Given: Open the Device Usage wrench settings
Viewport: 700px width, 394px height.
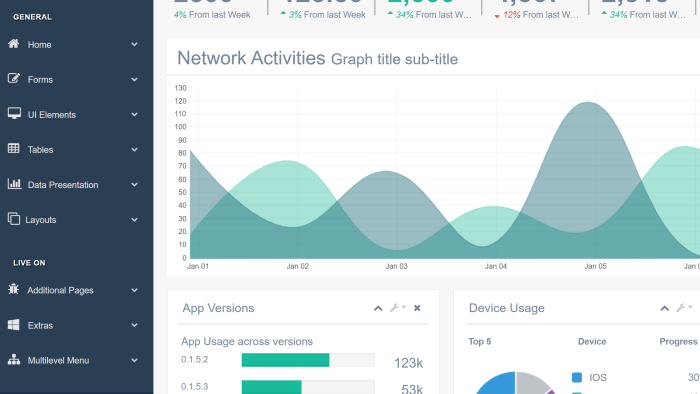Looking at the screenshot, I should (684, 308).
